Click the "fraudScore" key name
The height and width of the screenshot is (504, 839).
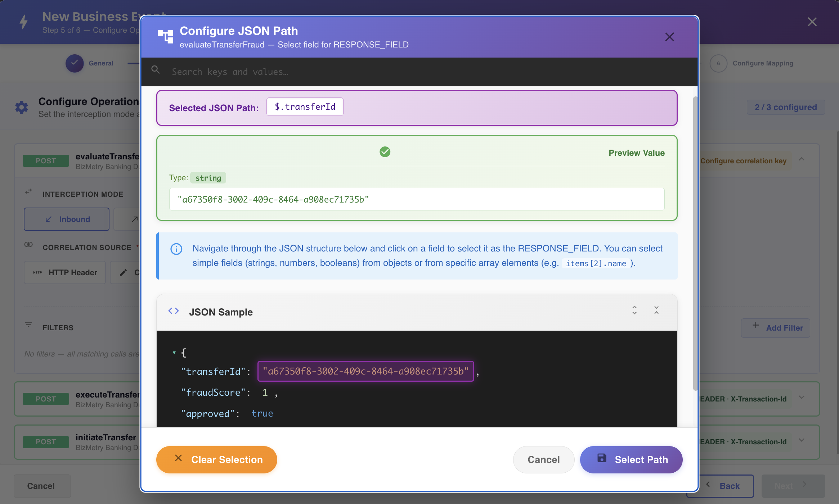point(213,392)
